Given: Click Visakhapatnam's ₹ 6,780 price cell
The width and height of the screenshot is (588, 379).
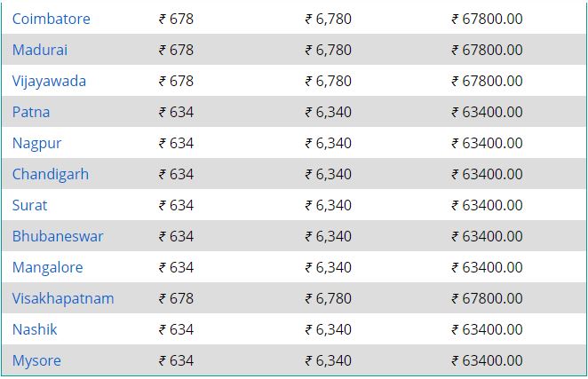Looking at the screenshot, I should tap(329, 299).
